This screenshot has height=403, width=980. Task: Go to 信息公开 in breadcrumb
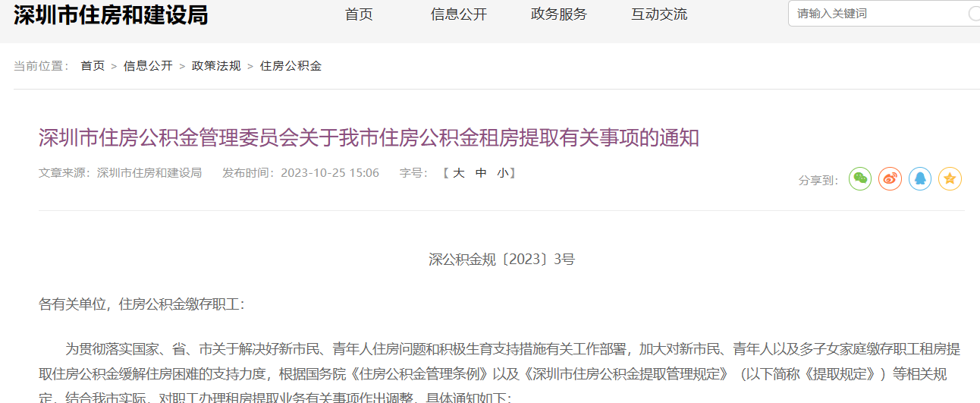(148, 66)
